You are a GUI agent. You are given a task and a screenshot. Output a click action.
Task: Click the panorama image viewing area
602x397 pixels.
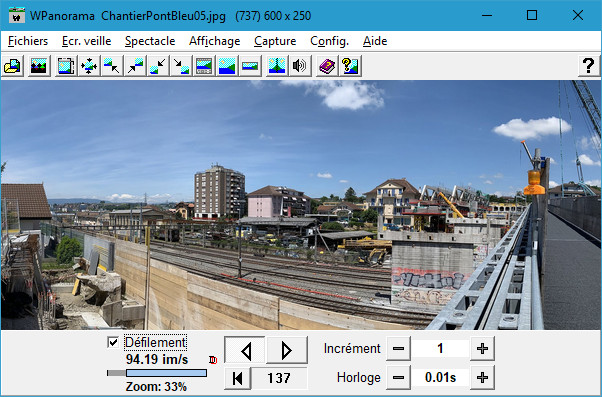point(301,205)
